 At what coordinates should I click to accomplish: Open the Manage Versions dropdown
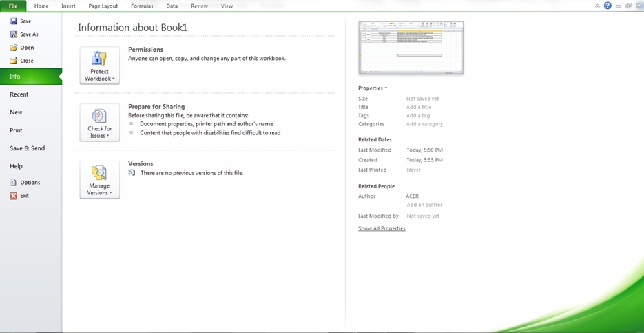[x=99, y=180]
